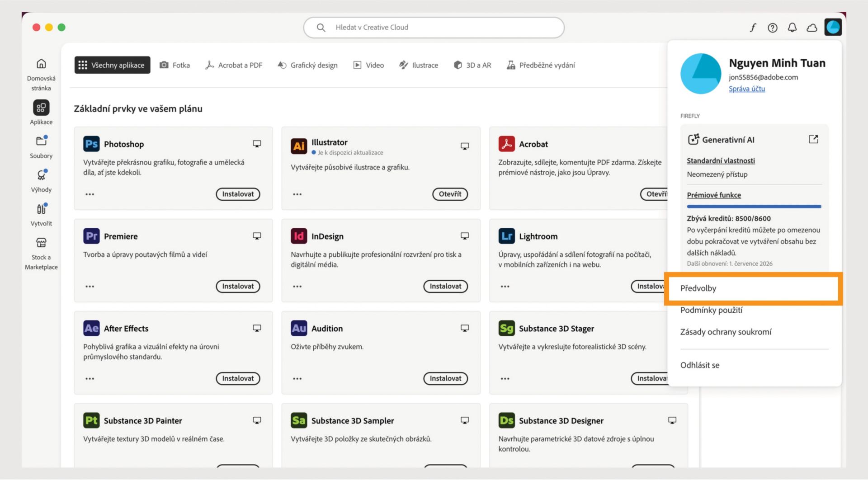The height and width of the screenshot is (480, 868).
Task: Install Premiere with Instalovat button
Action: 238,286
